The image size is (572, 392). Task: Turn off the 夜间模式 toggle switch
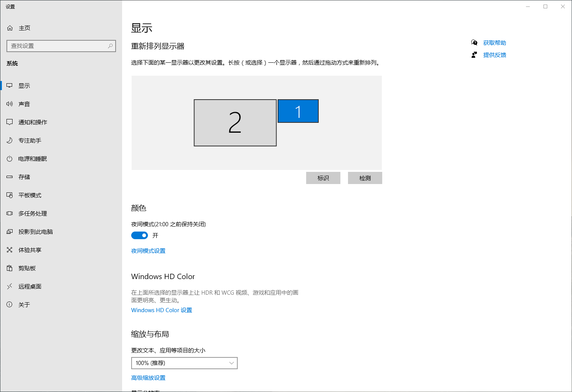pos(140,235)
